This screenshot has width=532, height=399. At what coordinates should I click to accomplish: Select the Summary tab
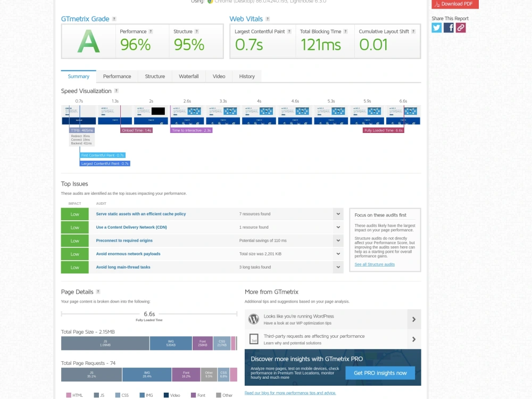[x=79, y=76]
